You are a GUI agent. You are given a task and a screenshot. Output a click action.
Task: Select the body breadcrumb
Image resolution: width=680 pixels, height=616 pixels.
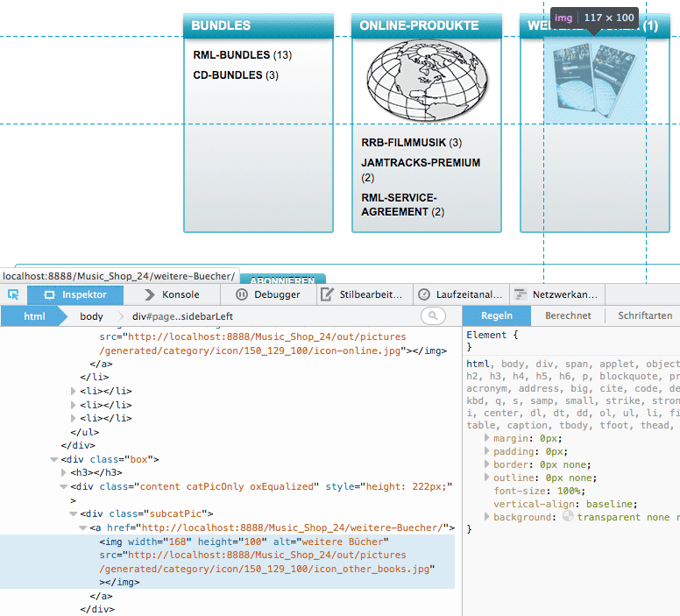click(91, 316)
